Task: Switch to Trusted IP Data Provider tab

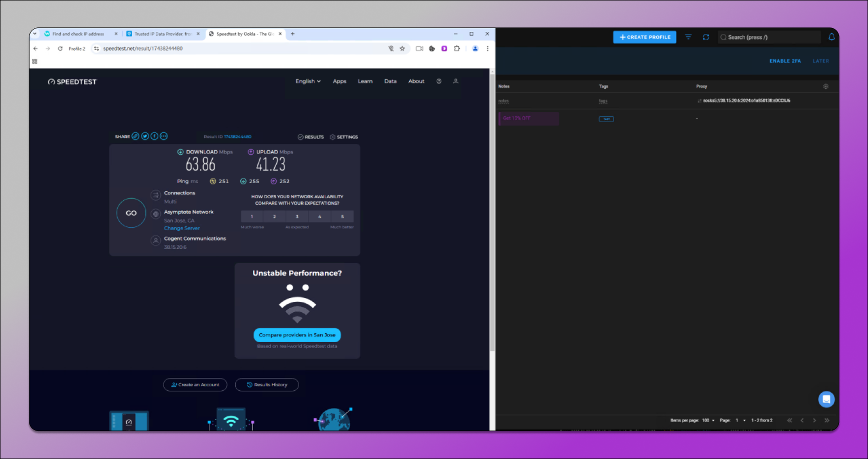Action: [163, 34]
